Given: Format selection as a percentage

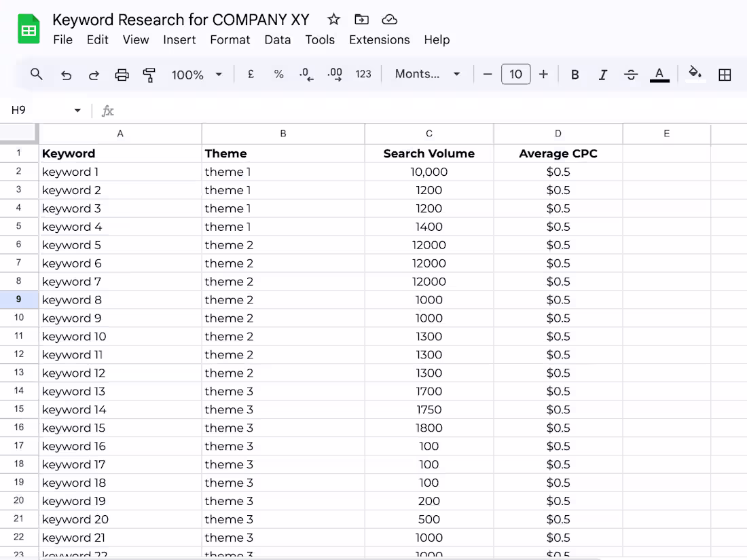Looking at the screenshot, I should (x=278, y=75).
